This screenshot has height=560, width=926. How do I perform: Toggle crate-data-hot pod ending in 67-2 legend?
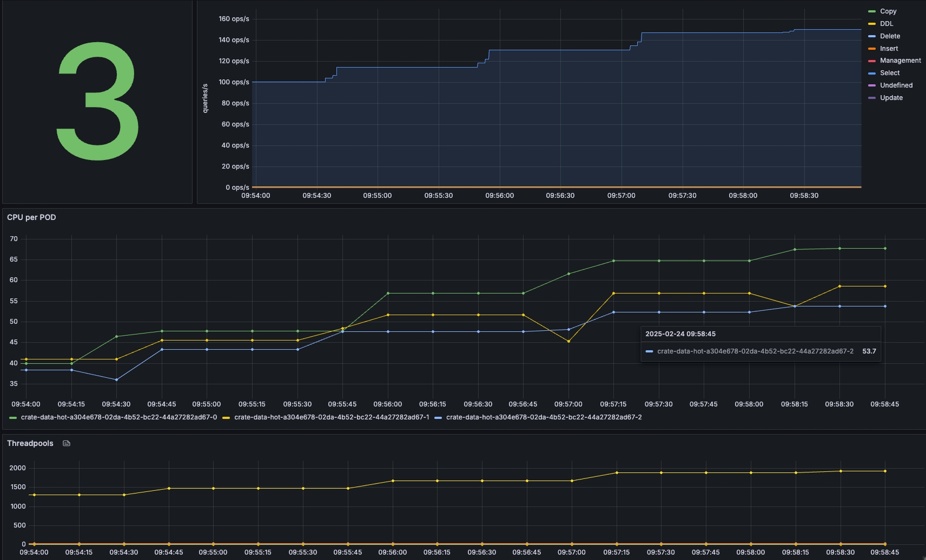click(x=544, y=417)
